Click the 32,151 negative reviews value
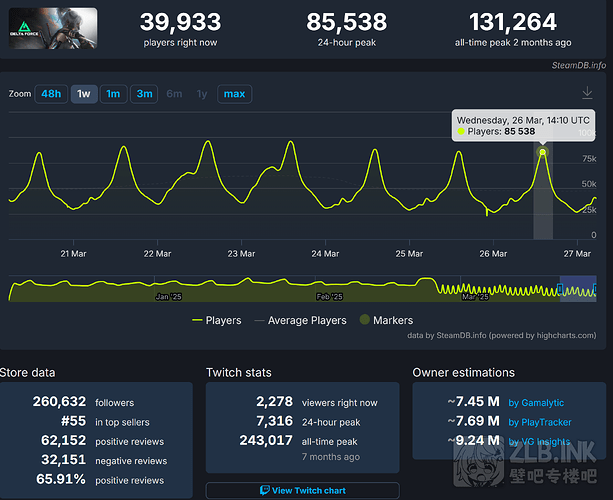 [x=64, y=460]
